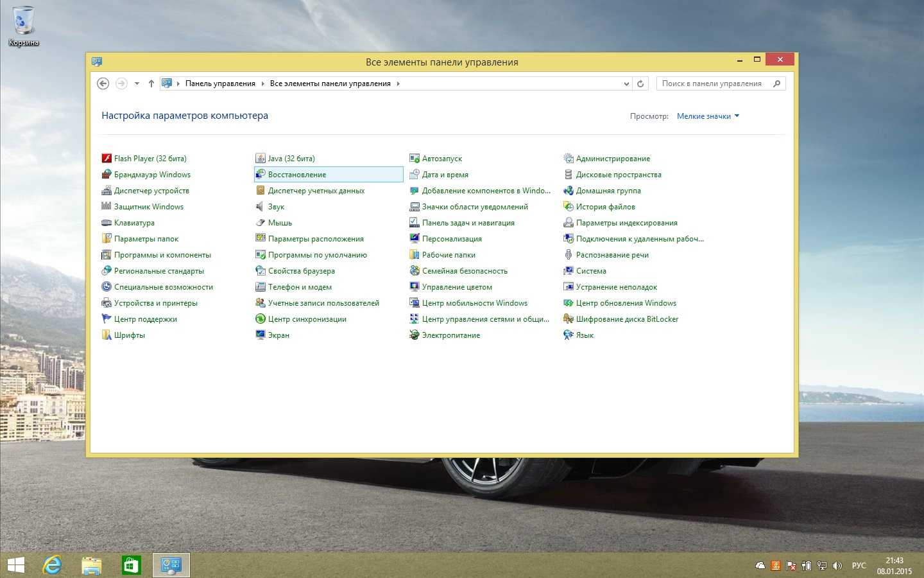Click the Электропитание icon
This screenshot has height=578, width=924.
(x=415, y=335)
